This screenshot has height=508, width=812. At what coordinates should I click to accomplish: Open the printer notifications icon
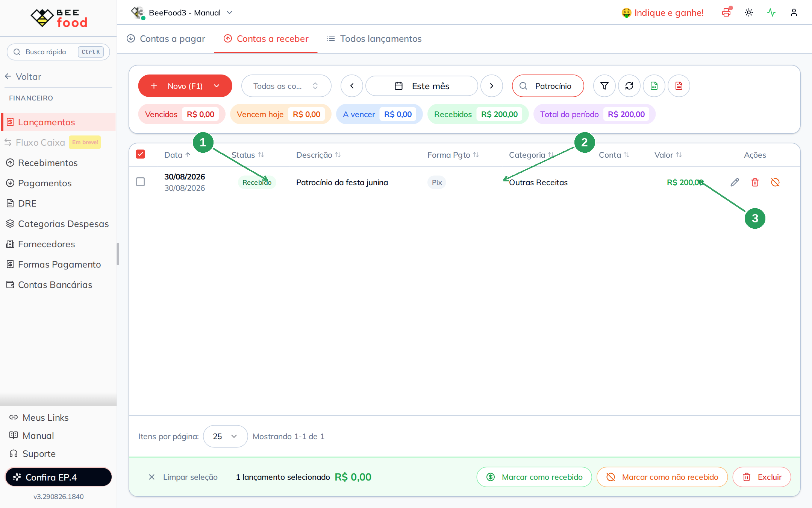click(727, 12)
